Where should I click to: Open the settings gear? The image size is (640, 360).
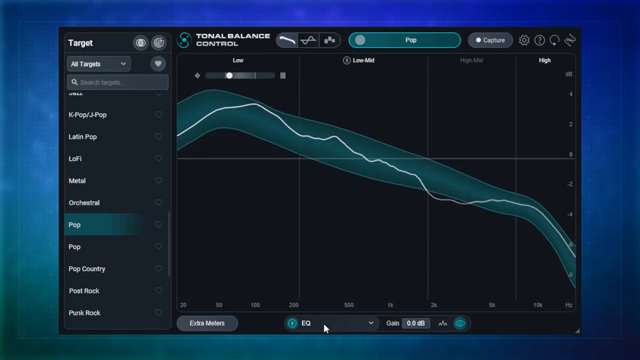coord(524,40)
